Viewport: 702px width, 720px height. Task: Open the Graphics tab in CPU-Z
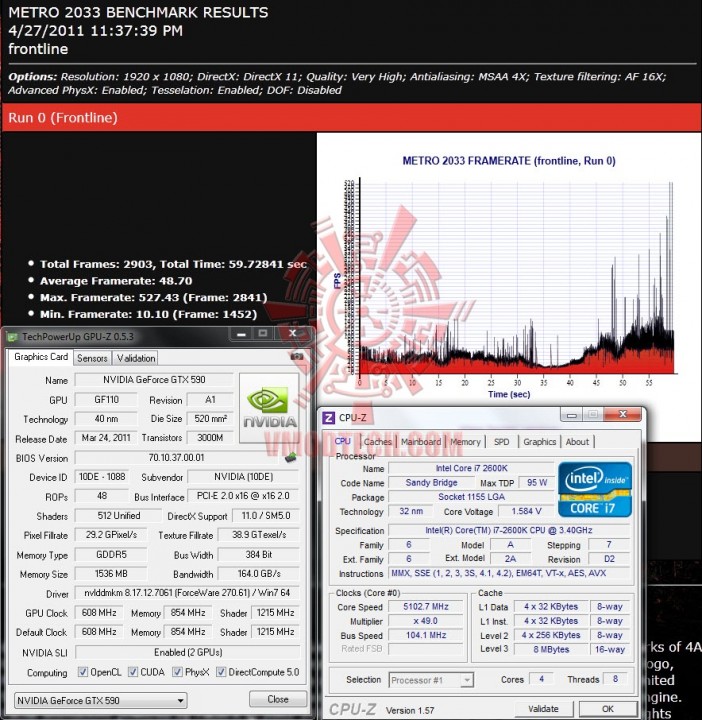[x=539, y=442]
